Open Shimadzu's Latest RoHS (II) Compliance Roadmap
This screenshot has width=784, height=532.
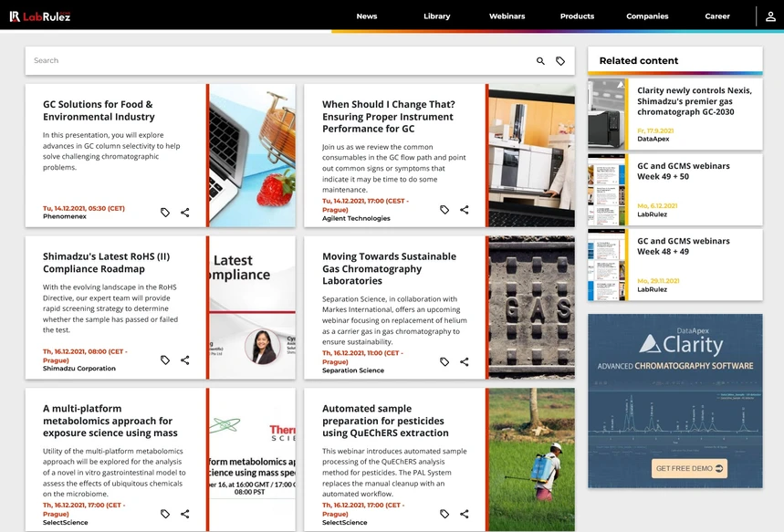click(106, 263)
